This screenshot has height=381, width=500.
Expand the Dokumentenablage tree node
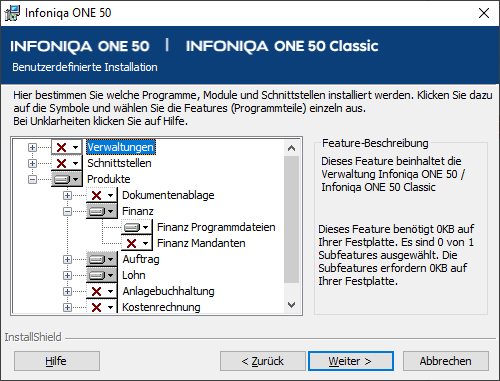[x=67, y=195]
